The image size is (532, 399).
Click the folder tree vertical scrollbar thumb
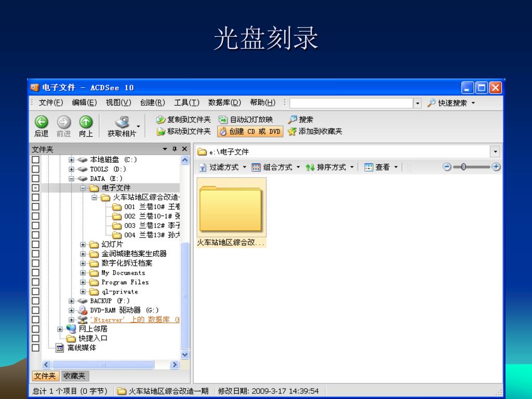(x=185, y=295)
